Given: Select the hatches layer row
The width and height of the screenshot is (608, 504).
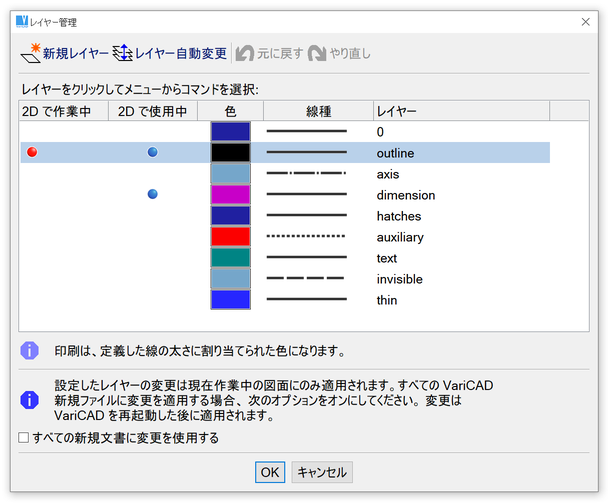Looking at the screenshot, I should (x=398, y=216).
